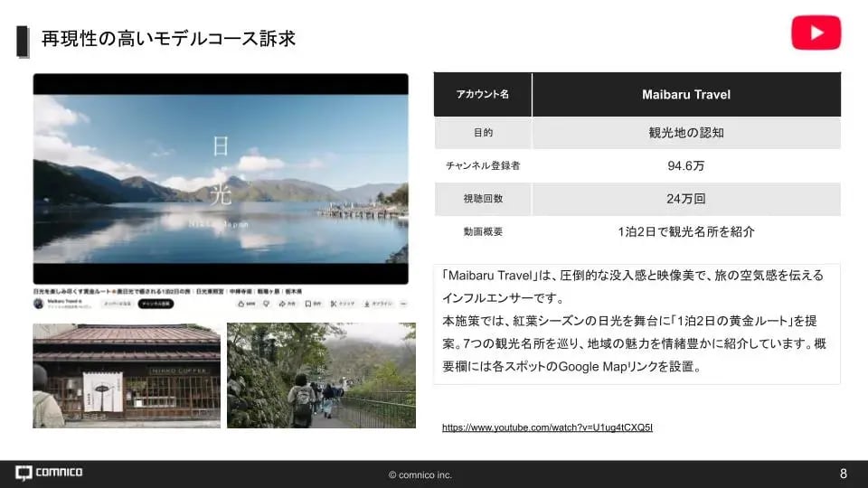Click the dislike thumbs-down icon
The image size is (868, 488).
[266, 304]
